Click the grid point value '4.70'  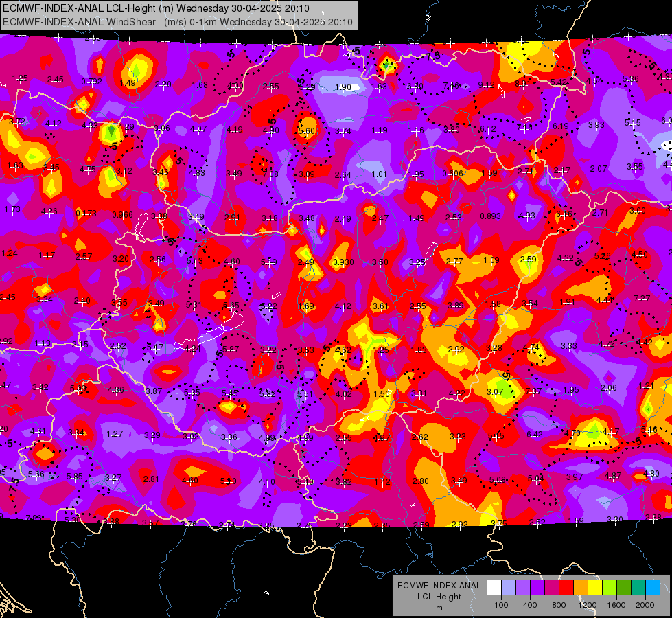(572, 433)
